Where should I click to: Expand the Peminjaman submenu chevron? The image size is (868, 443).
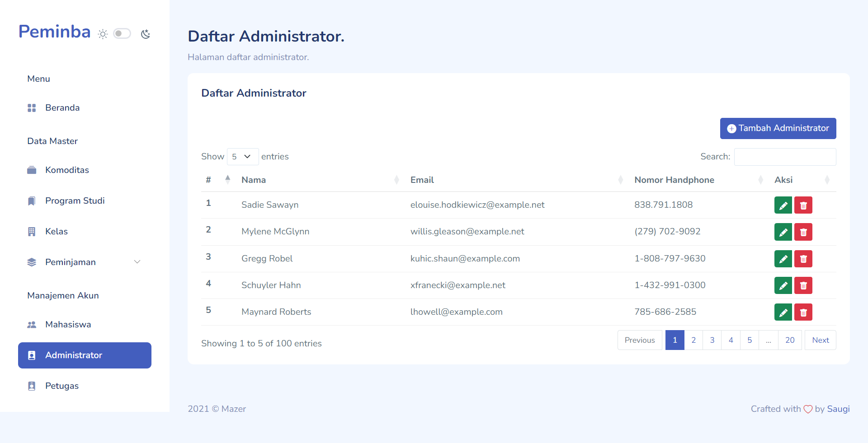click(x=137, y=262)
